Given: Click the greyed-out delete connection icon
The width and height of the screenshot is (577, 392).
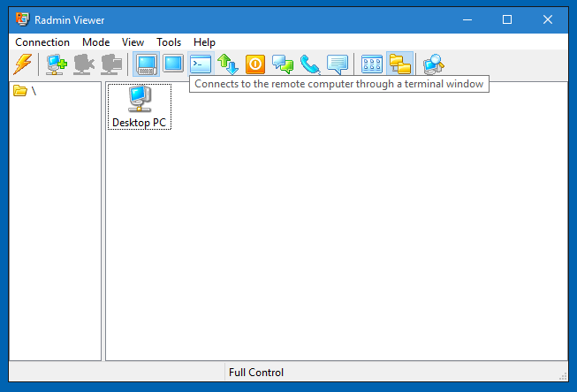Looking at the screenshot, I should coord(84,64).
